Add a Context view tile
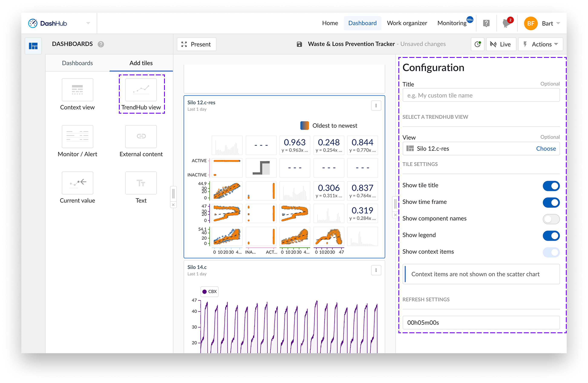The image size is (588, 383). [77, 90]
